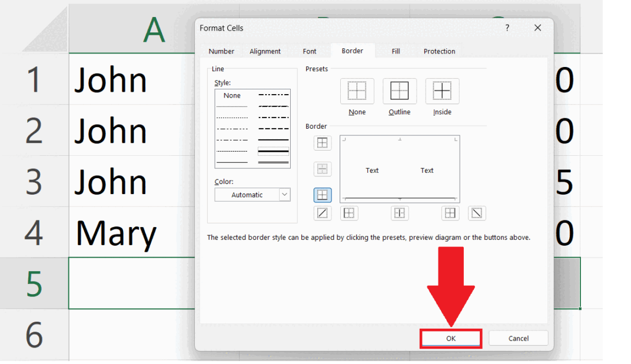This screenshot has width=631, height=364.
Task: Select the None line style
Action: tap(232, 95)
